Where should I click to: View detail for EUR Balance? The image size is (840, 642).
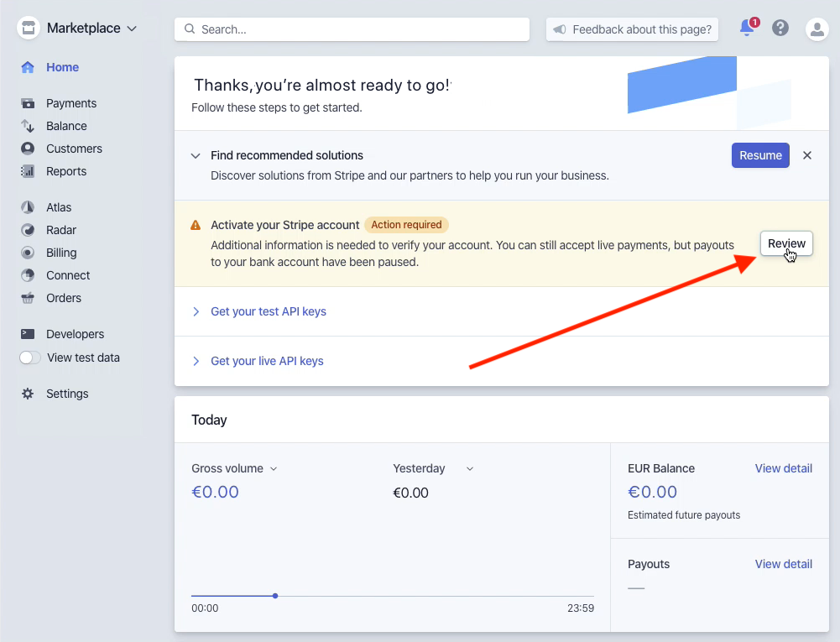click(x=783, y=468)
